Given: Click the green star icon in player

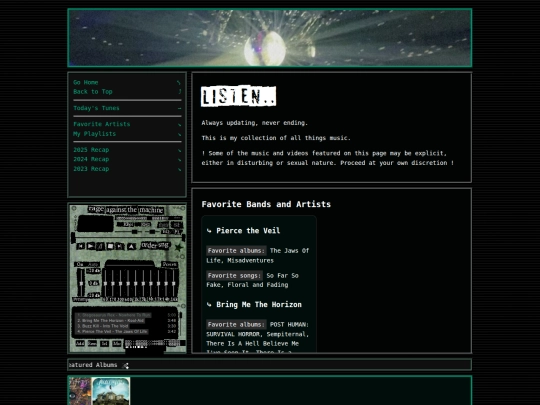Looking at the screenshot, I should pos(179,247).
